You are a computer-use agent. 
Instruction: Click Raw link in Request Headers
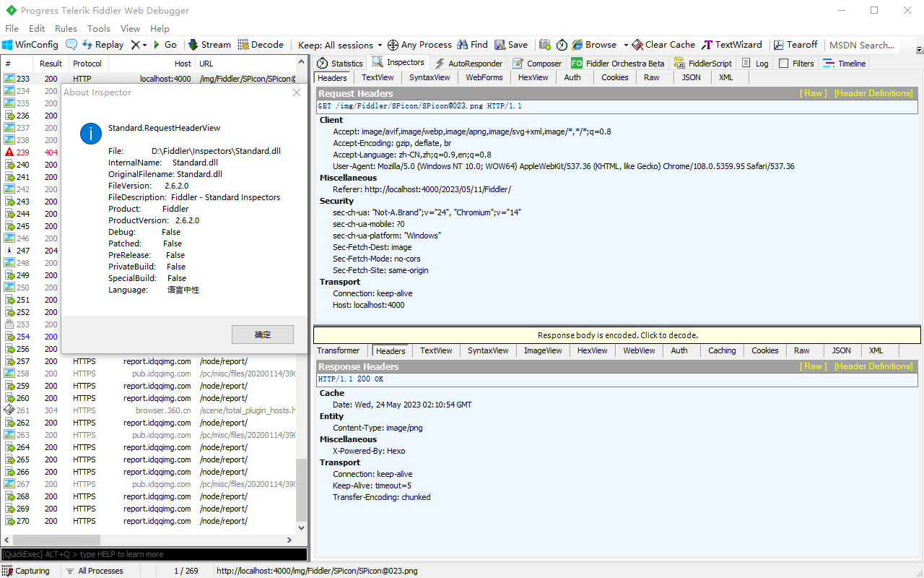point(814,93)
